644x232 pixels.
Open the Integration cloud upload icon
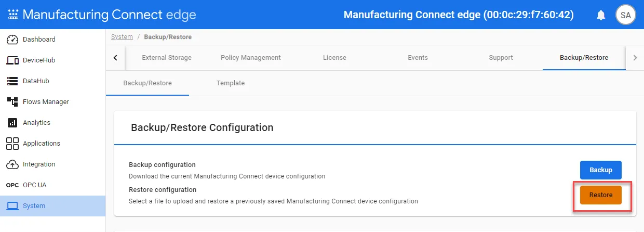tap(12, 164)
